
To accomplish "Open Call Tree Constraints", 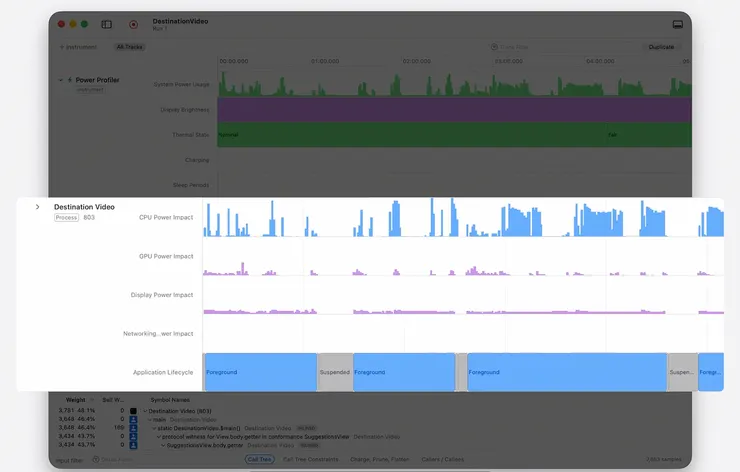I will click(x=311, y=459).
